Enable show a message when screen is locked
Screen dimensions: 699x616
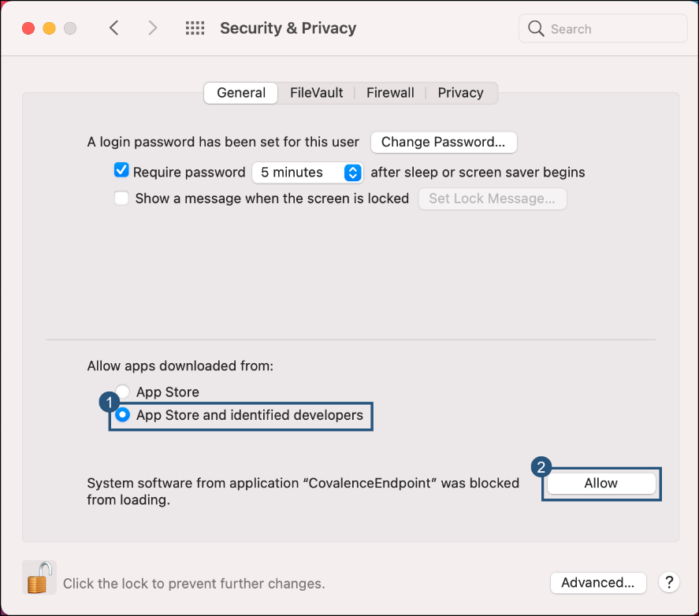[x=121, y=199]
